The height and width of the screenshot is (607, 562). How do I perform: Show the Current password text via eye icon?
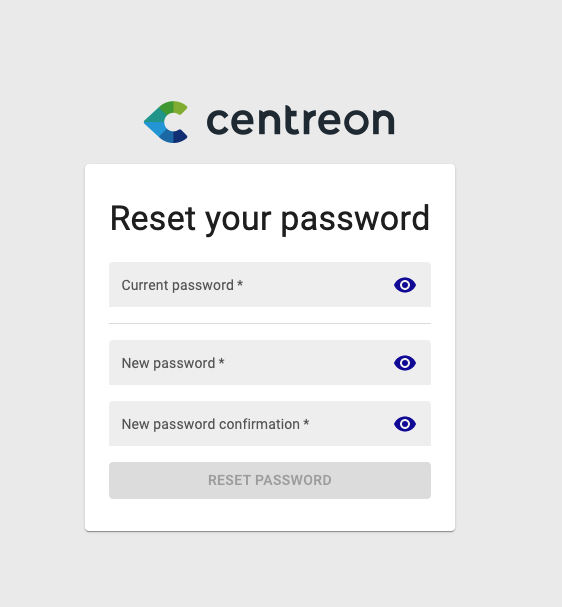[405, 285]
